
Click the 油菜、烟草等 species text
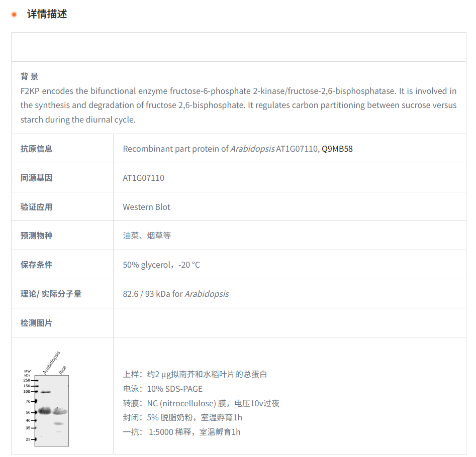[146, 236]
